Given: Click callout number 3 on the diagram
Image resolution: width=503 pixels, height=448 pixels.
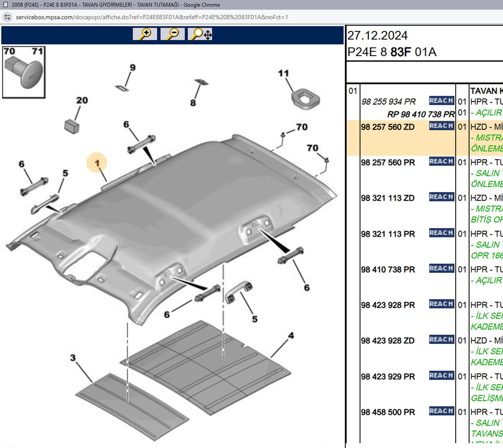Looking at the screenshot, I should [x=73, y=358].
